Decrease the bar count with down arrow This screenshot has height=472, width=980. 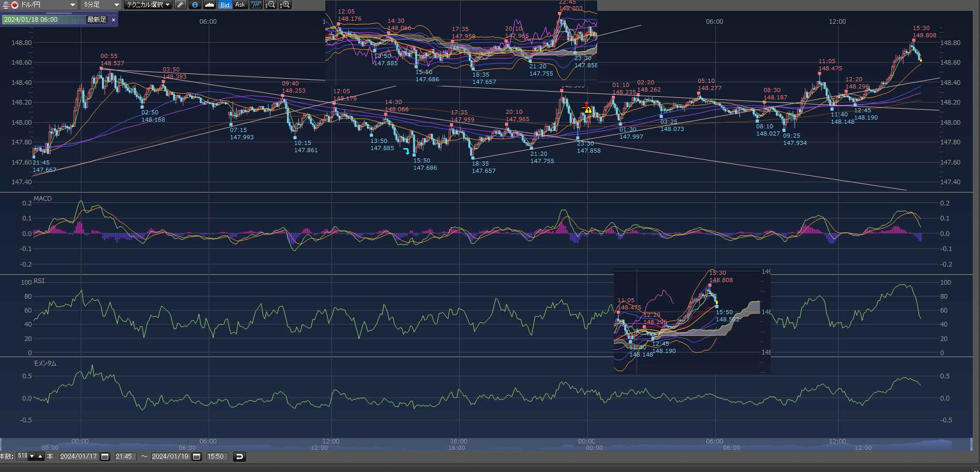coord(32,456)
